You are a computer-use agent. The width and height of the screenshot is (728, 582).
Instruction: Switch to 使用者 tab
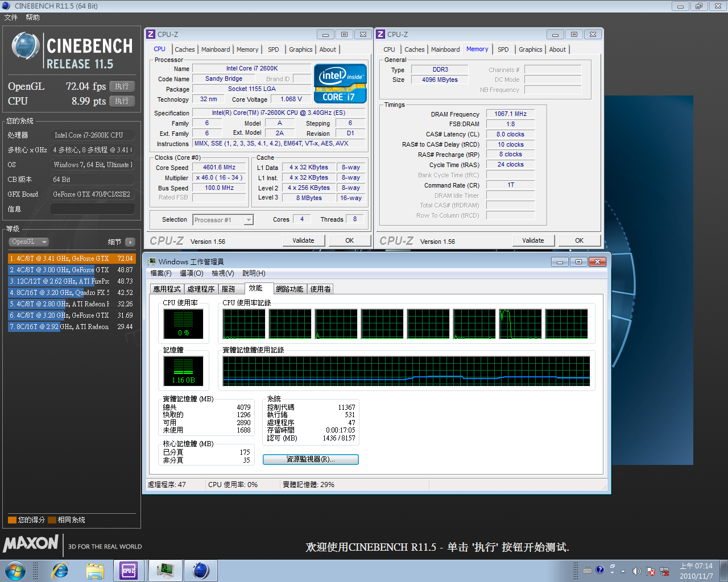click(320, 289)
